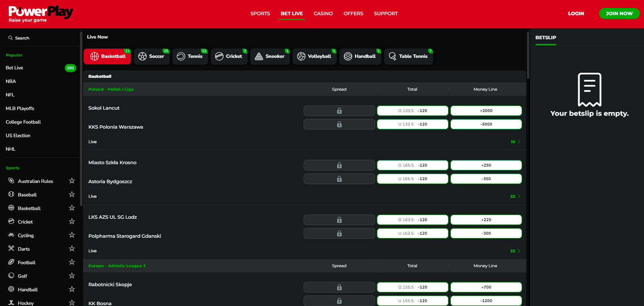This screenshot has width=644, height=306.
Task: Open the Poland - Polish I Liga league
Action: click(x=111, y=89)
